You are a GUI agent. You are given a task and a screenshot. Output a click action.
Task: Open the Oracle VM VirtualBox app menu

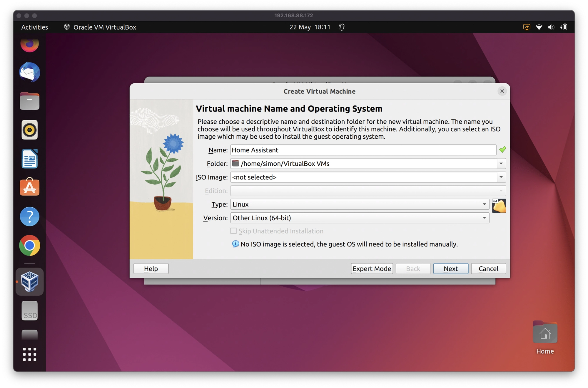point(100,27)
